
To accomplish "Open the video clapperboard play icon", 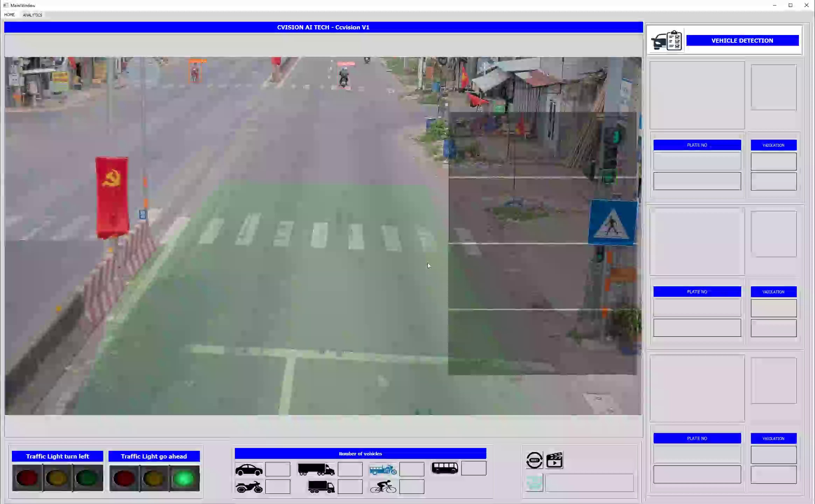I will pyautogui.click(x=555, y=460).
